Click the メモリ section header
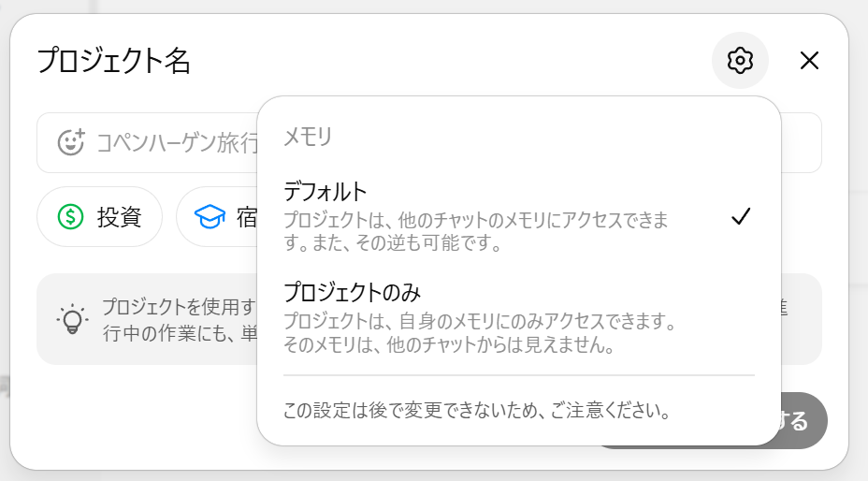 click(307, 136)
